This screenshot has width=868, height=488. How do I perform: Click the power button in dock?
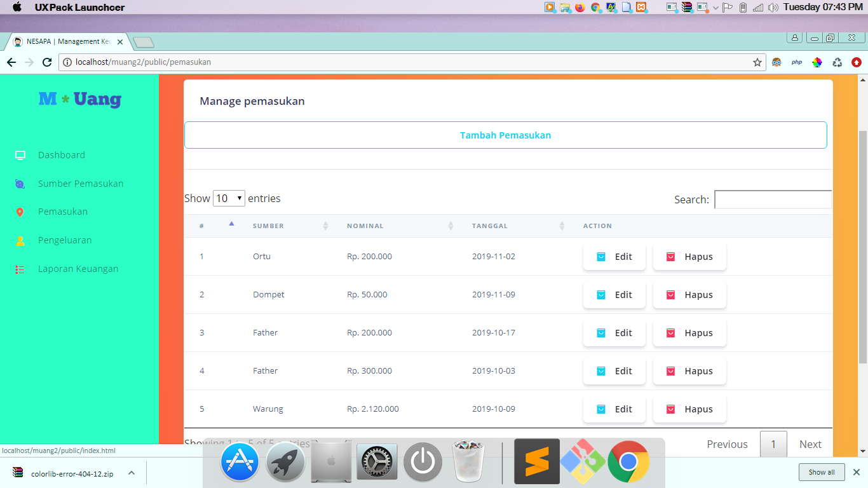click(x=423, y=462)
